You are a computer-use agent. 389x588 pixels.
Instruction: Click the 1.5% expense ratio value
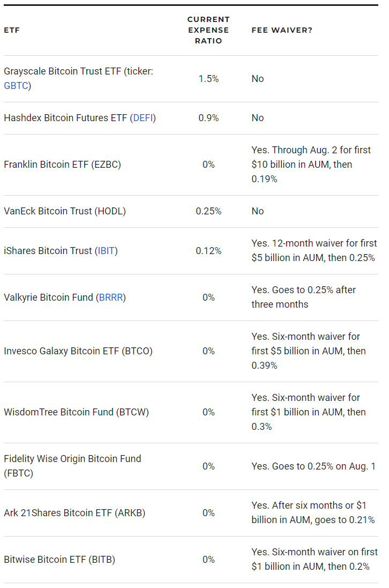[208, 79]
